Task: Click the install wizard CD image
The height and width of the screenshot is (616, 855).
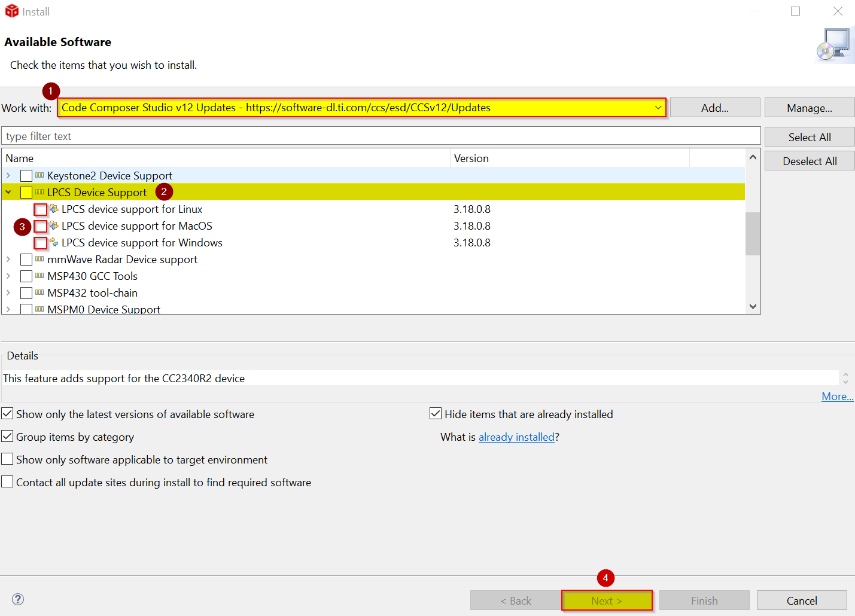Action: (x=835, y=45)
